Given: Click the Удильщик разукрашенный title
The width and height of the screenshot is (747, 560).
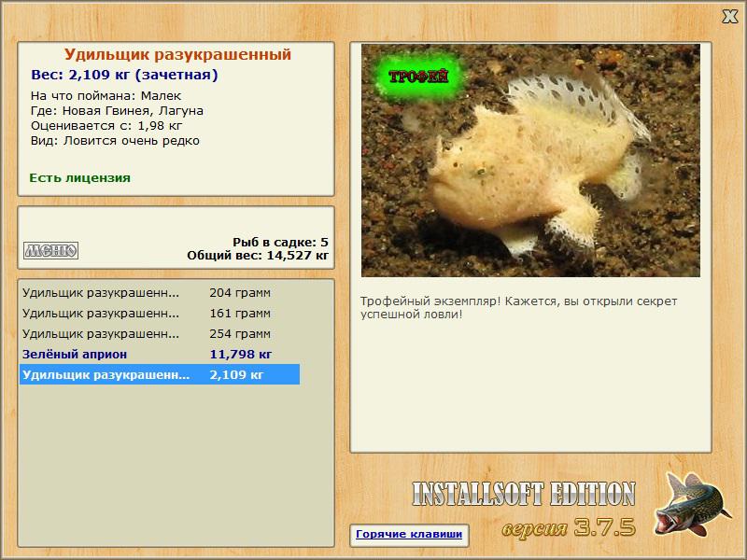Looking at the screenshot, I should [x=177, y=54].
